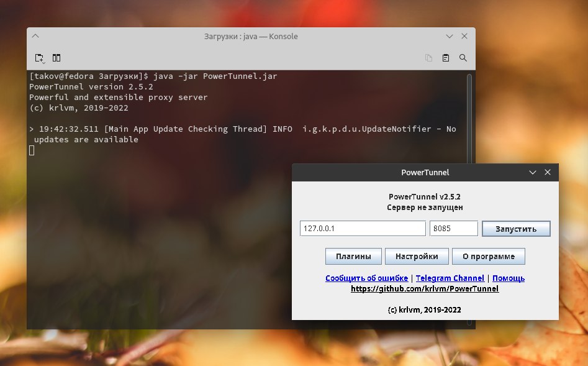Image resolution: width=588 pixels, height=366 pixels.
Task: Click the split view icon in Konsole
Action: [x=57, y=58]
